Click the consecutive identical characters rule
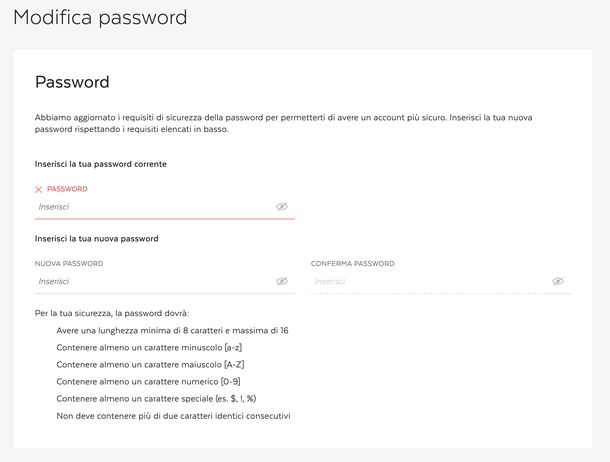This screenshot has height=462, width=610. click(x=173, y=415)
